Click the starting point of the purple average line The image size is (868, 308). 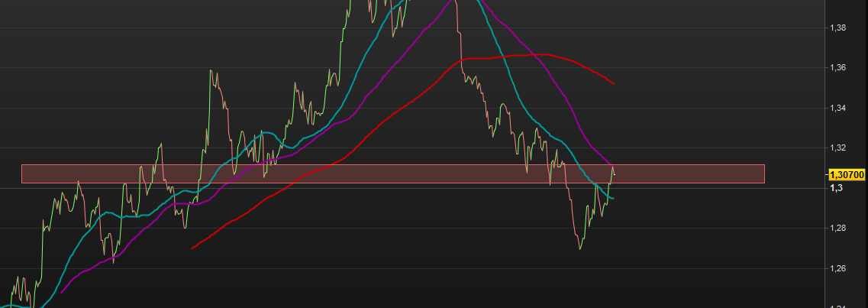tap(61, 293)
